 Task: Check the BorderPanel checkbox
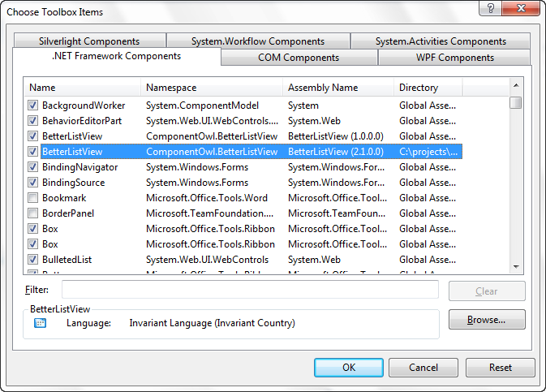click(32, 213)
